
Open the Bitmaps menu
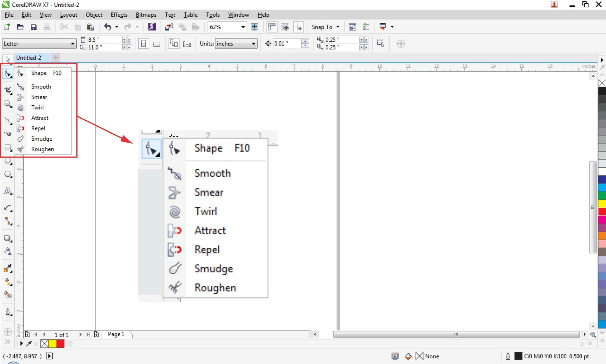(146, 15)
